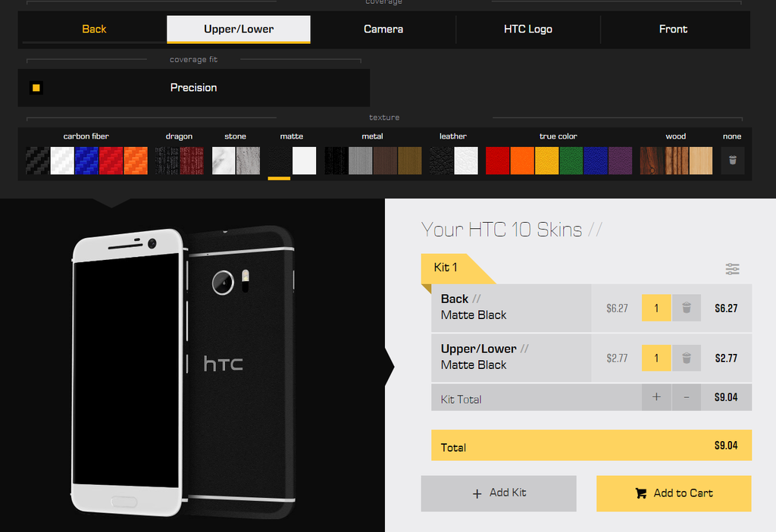Select white leather texture swatch
The width and height of the screenshot is (776, 532).
pyautogui.click(x=466, y=161)
